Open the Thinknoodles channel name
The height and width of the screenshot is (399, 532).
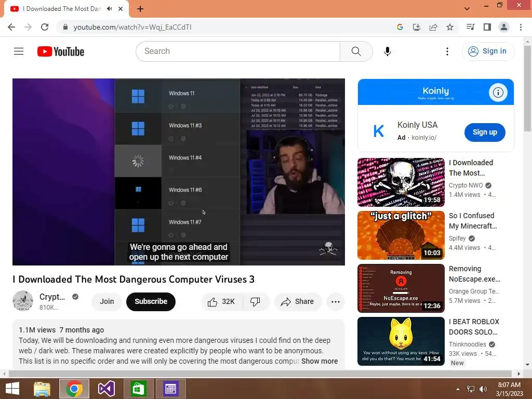(467, 344)
